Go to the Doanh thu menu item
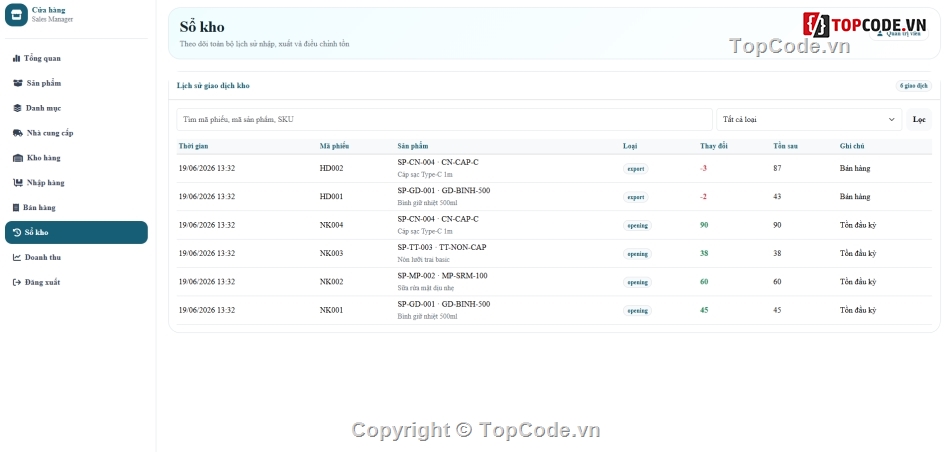This screenshot has width=950, height=452. click(76, 257)
